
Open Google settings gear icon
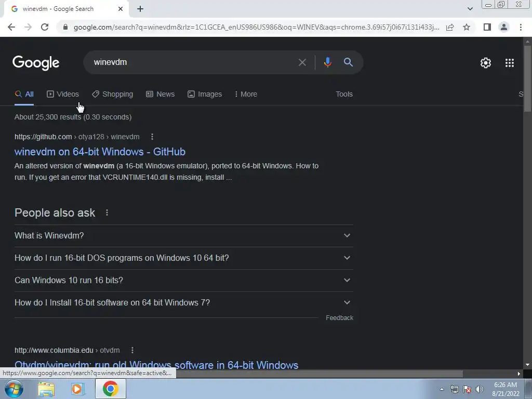point(486,63)
